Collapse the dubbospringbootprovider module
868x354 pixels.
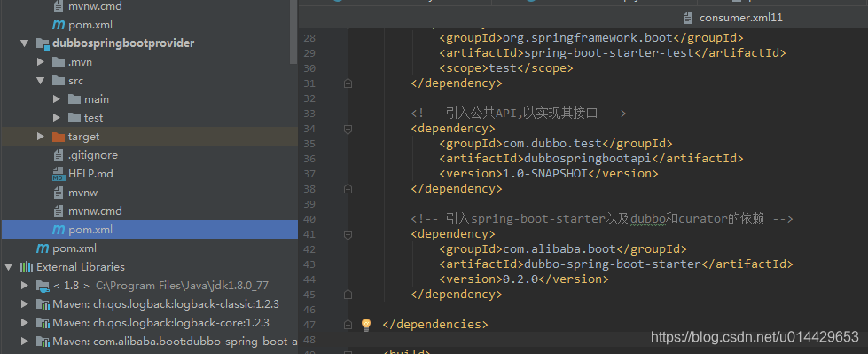click(24, 43)
